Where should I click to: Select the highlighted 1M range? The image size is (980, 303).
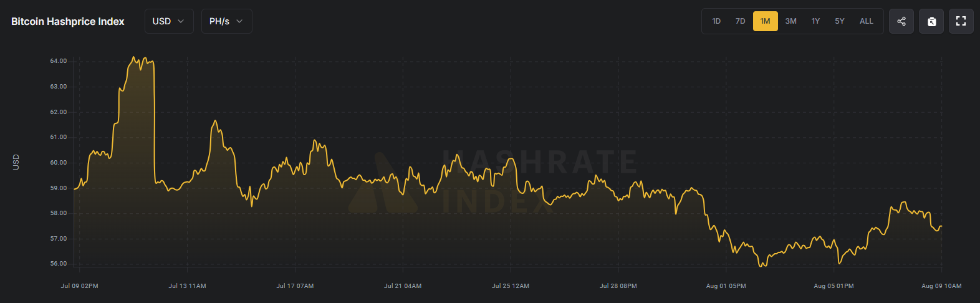click(765, 21)
